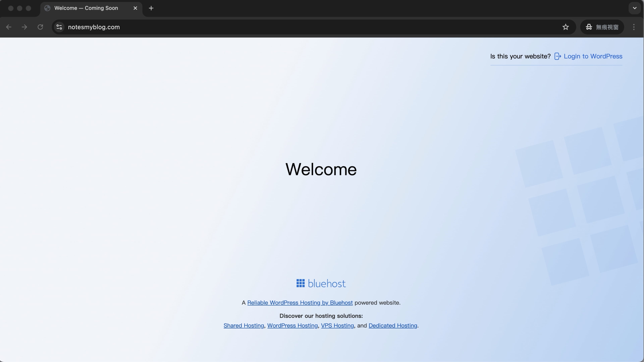
Task: Bookmark this page with the star icon
Action: coord(566,27)
